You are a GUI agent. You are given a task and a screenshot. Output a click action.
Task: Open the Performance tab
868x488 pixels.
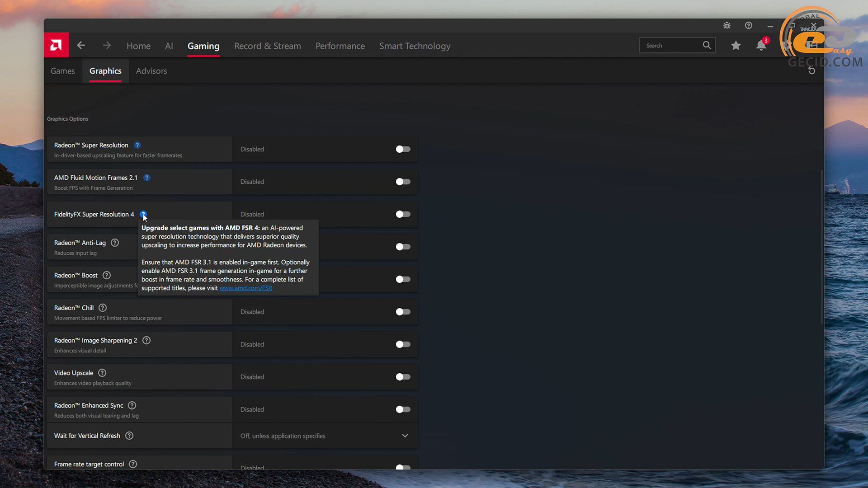[x=340, y=46]
